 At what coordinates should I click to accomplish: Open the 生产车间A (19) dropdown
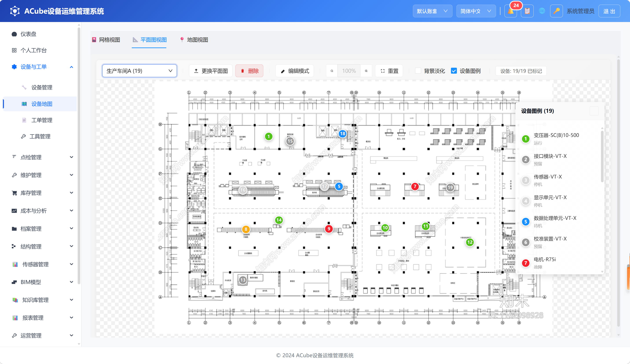click(139, 71)
